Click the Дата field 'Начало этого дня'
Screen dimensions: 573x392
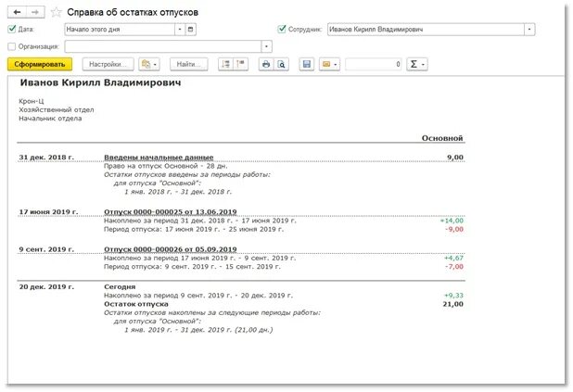(x=120, y=30)
